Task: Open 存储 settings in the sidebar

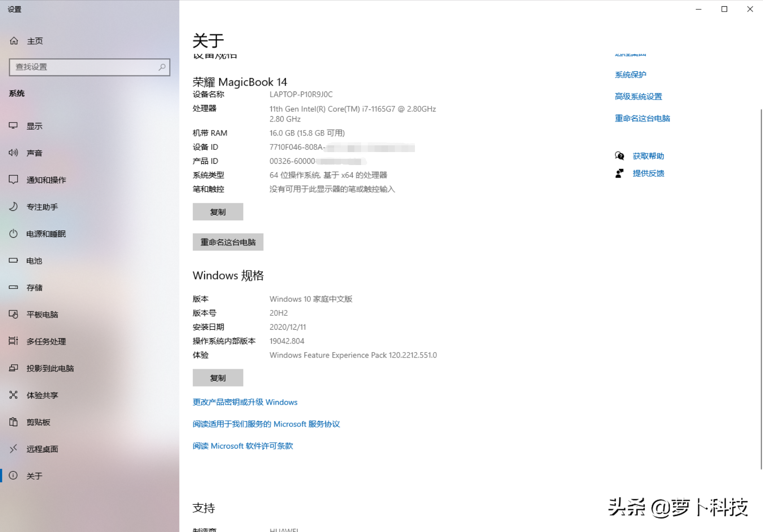Action: pos(35,288)
